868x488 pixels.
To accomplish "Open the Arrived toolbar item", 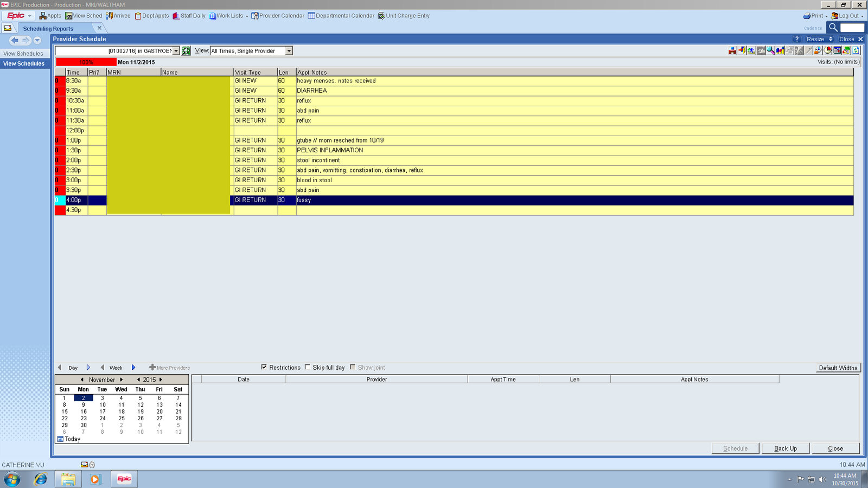I will click(x=118, y=16).
